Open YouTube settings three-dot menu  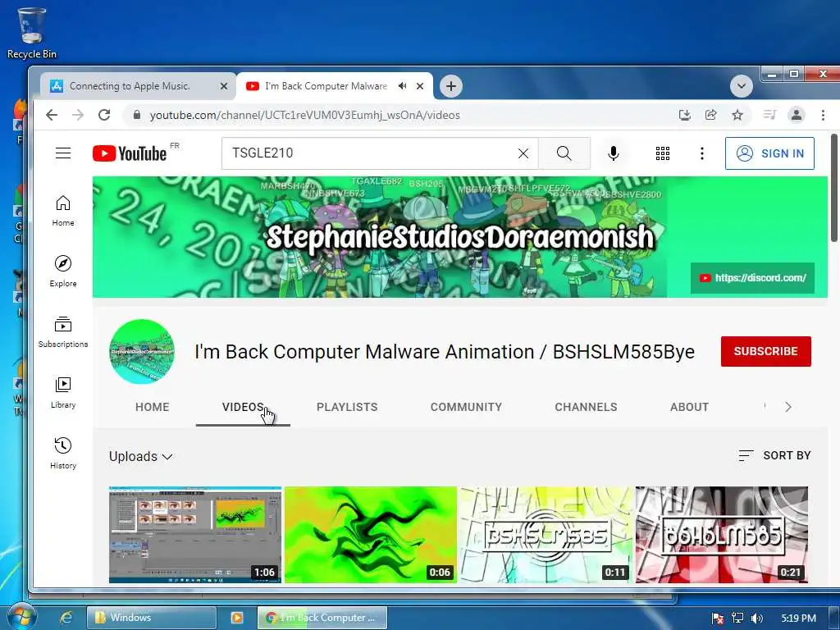click(x=702, y=153)
